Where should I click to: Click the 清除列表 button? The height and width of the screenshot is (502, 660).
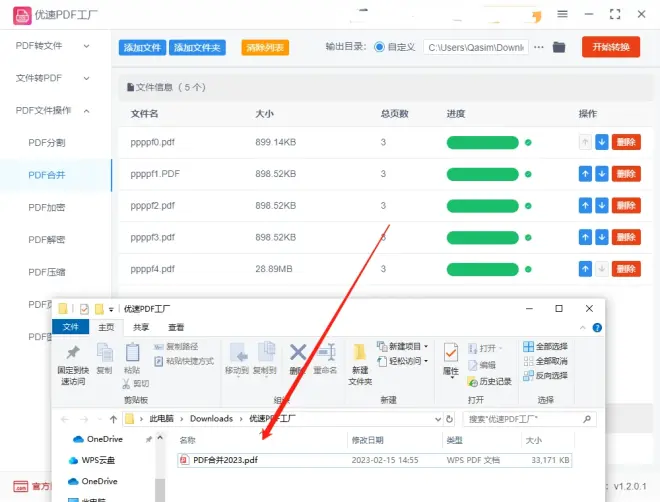tap(265, 48)
